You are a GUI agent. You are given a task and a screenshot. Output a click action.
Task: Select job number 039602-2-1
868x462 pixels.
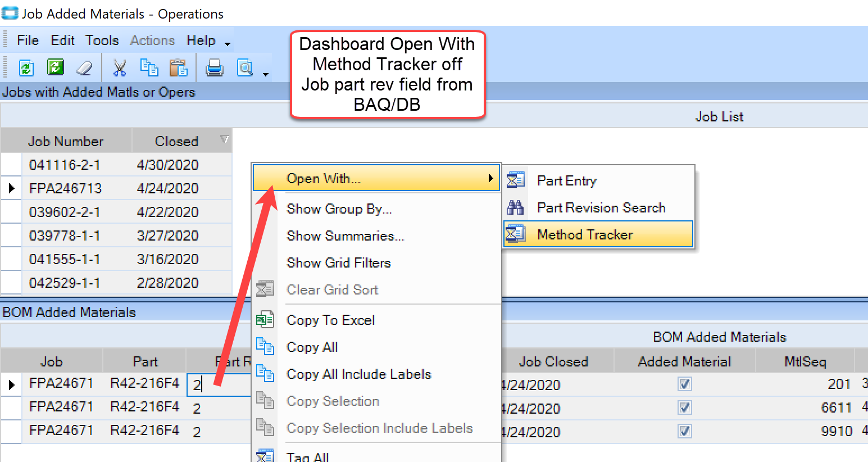point(65,212)
